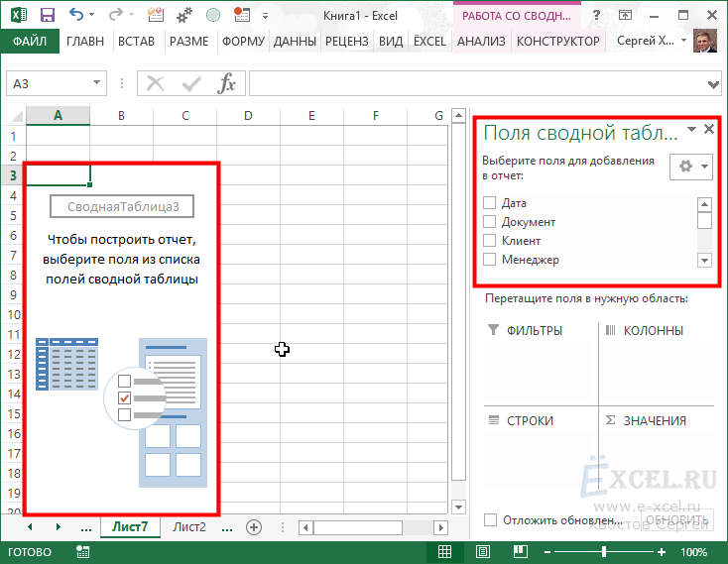Image resolution: width=728 pixels, height=564 pixels.
Task: Open the field pane task options dropdown arrow
Action: tap(691, 130)
